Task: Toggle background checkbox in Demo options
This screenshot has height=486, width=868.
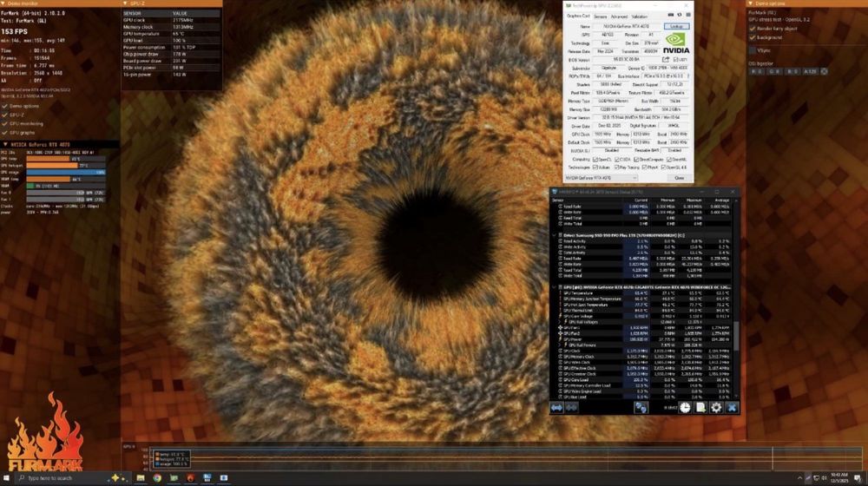Action: (753, 37)
